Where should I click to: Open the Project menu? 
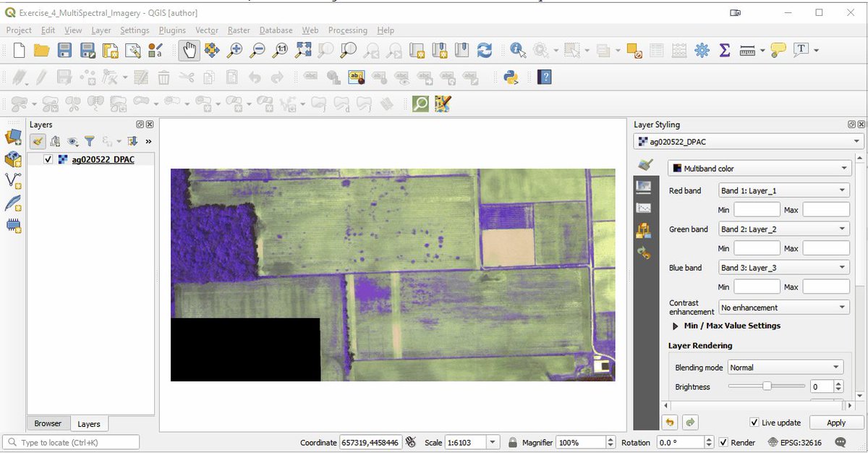(19, 30)
